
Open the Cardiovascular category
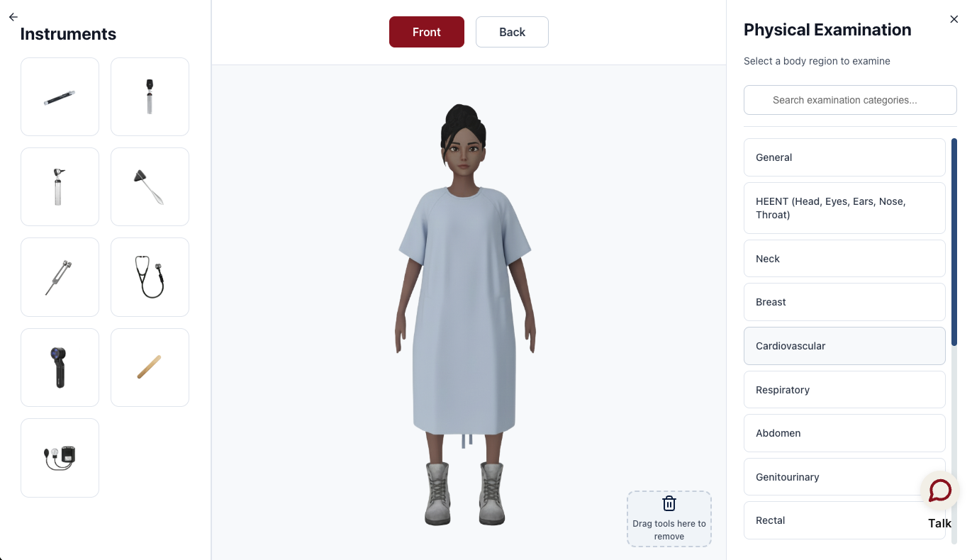click(x=844, y=346)
